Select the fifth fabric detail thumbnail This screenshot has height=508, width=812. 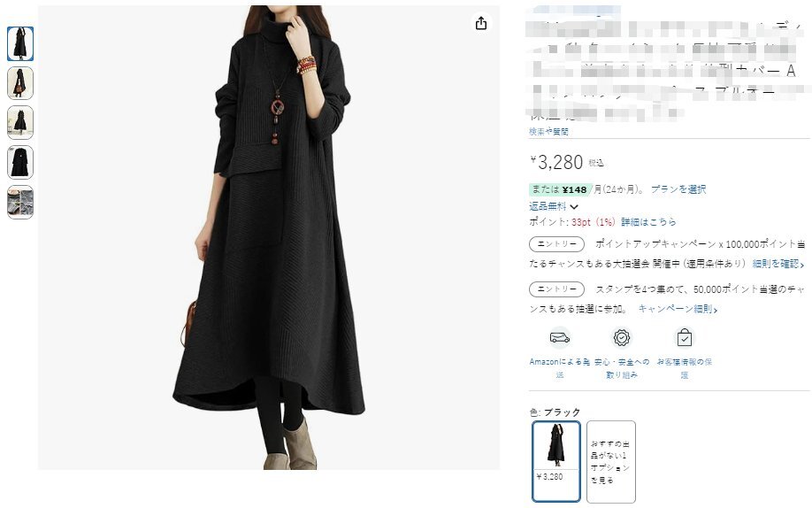click(x=20, y=202)
